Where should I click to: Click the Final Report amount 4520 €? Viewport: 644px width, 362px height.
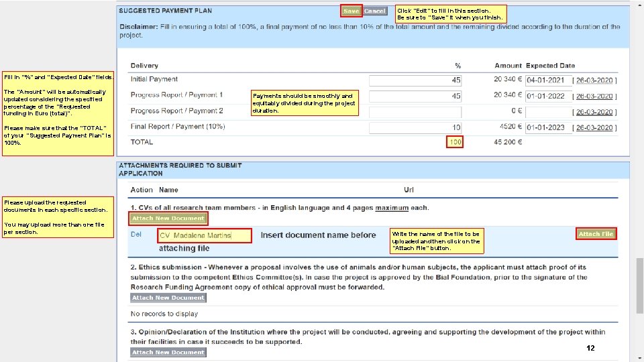tap(511, 127)
